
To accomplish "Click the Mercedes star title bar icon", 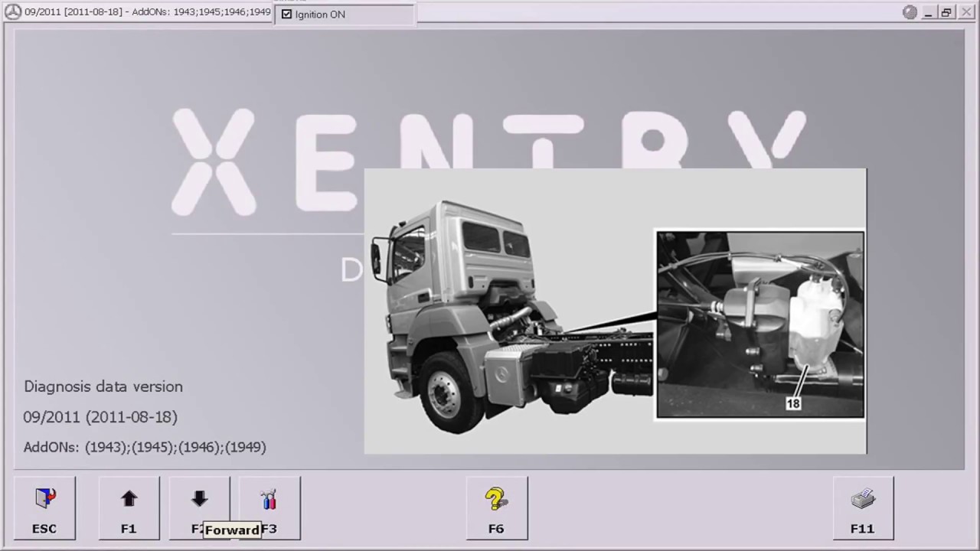I will tap(13, 12).
